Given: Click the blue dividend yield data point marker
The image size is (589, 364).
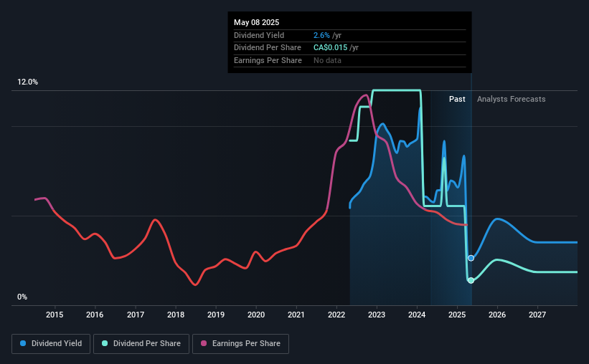Looking at the screenshot, I should tap(471, 258).
